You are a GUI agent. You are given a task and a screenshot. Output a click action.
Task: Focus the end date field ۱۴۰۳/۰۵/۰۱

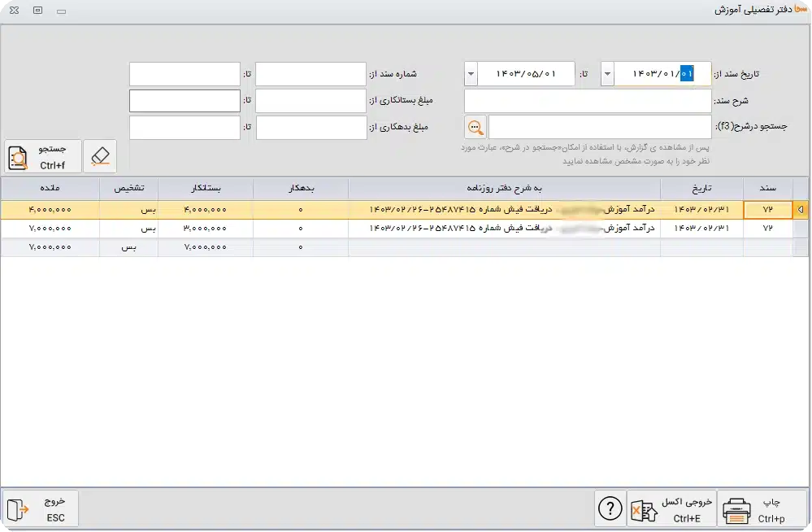[x=526, y=74]
